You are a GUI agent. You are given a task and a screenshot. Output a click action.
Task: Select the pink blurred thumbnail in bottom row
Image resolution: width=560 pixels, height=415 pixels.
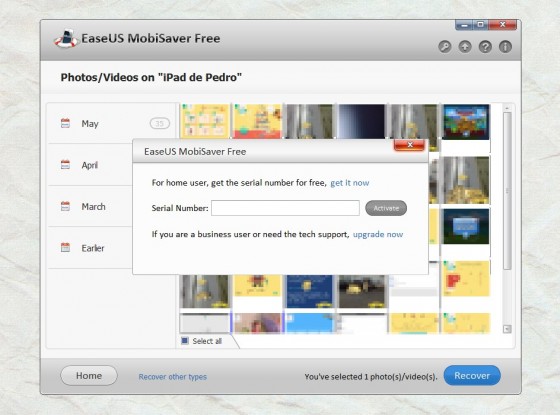pos(257,323)
